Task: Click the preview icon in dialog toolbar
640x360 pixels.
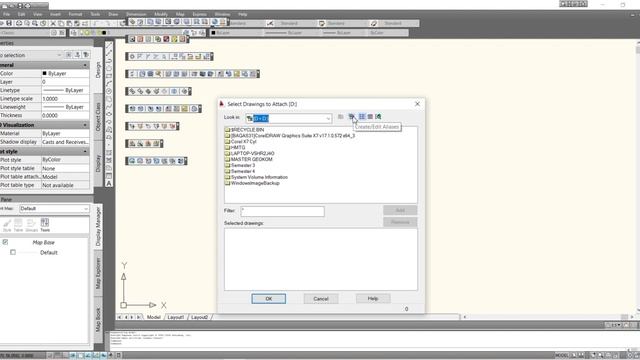Action: 378,117
